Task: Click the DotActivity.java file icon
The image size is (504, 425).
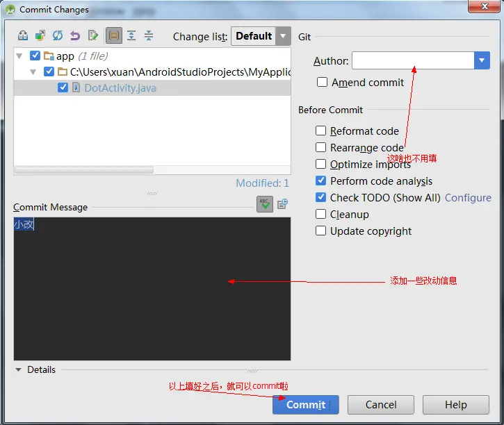Action: pos(76,87)
